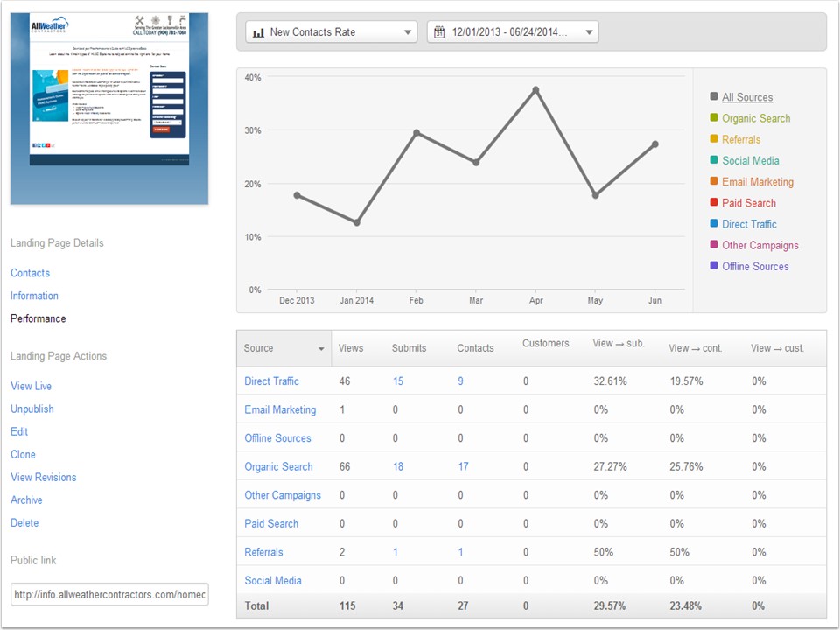
Task: Click Delete action
Action: click(x=24, y=522)
